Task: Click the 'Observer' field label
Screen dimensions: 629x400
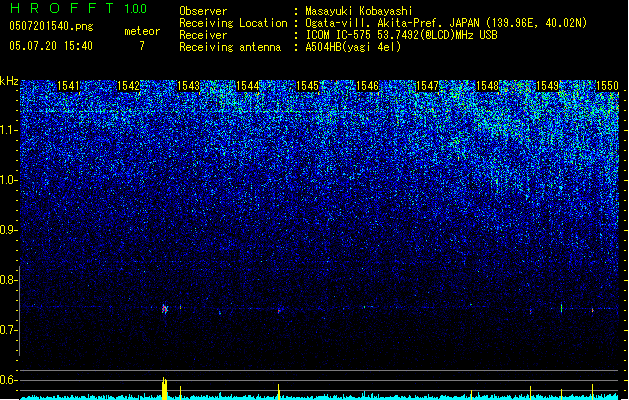Action: (x=203, y=11)
